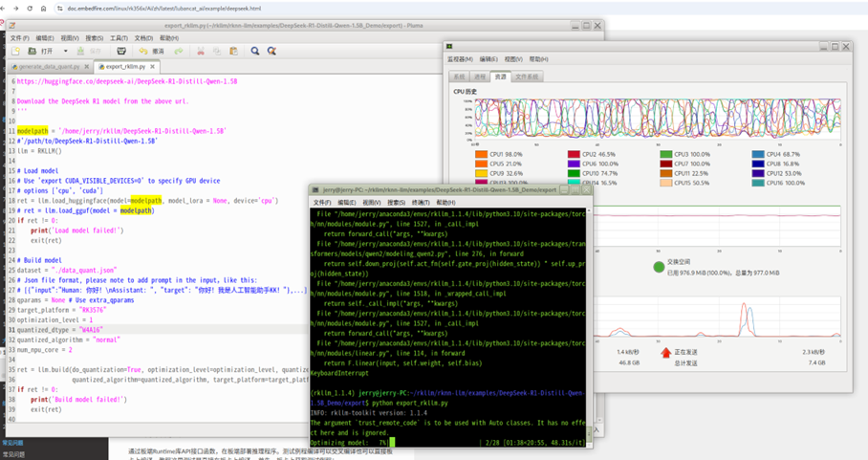Open Pluma 视图(V) menu
Image resolution: width=868 pixels, height=460 pixels.
click(69, 38)
